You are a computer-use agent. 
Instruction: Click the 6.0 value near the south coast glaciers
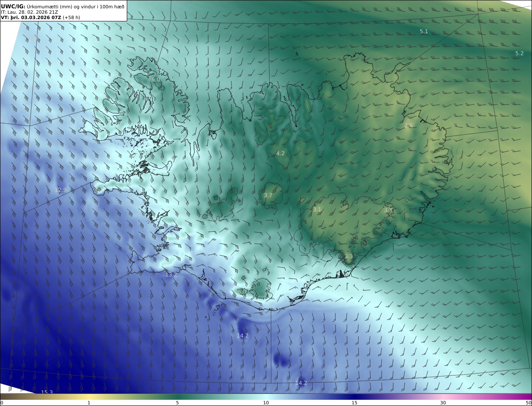tap(242, 292)
